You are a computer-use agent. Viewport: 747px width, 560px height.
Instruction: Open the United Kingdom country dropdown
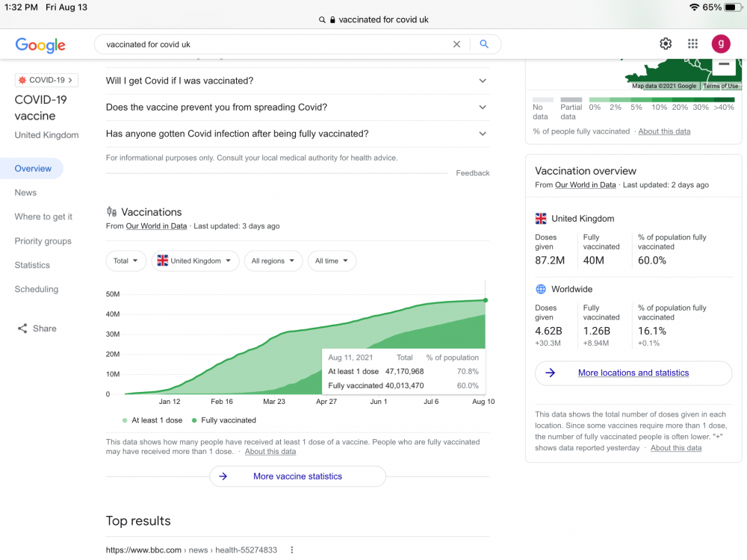[x=195, y=261]
